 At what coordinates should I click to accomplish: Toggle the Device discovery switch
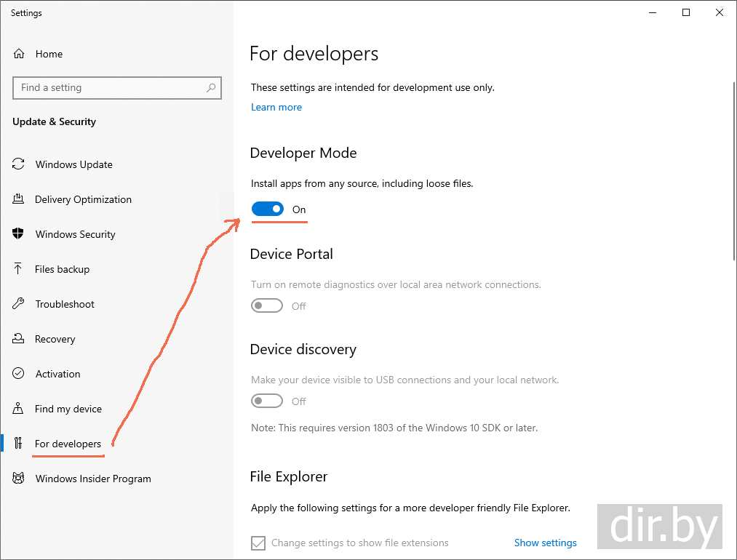[267, 401]
